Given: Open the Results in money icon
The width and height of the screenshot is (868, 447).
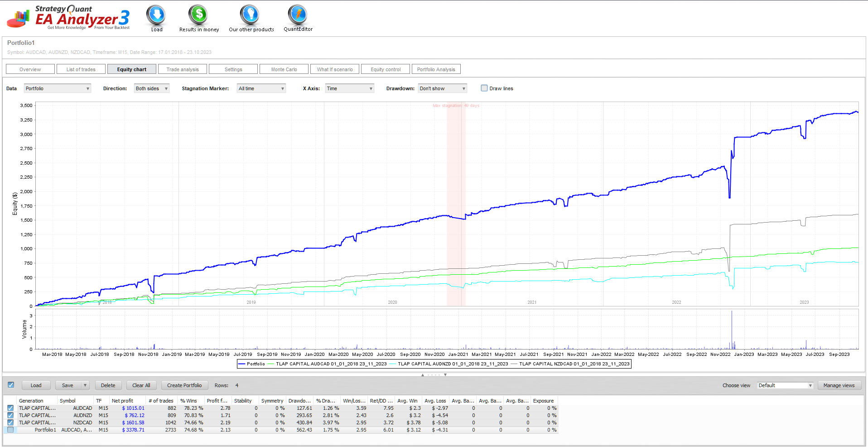Looking at the screenshot, I should click(x=198, y=15).
